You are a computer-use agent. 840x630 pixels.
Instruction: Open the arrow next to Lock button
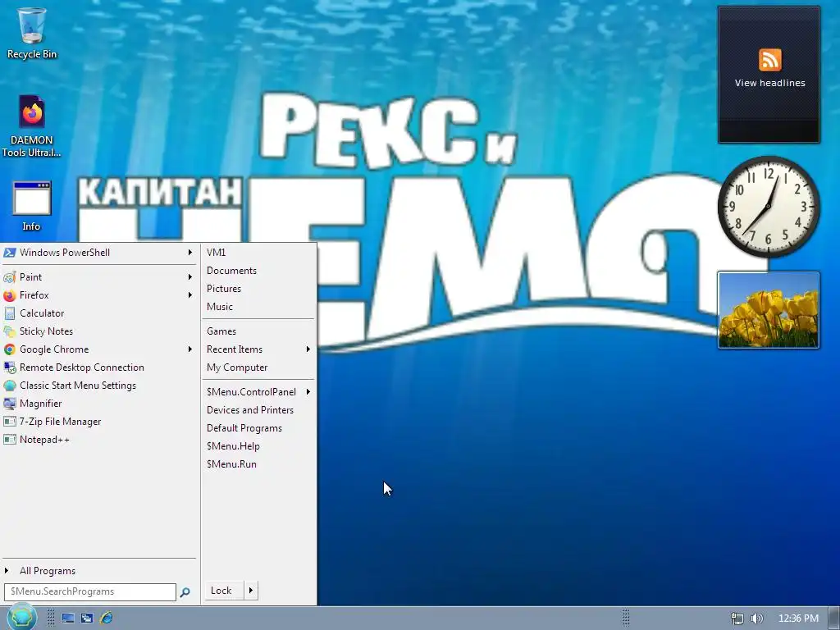pos(251,591)
